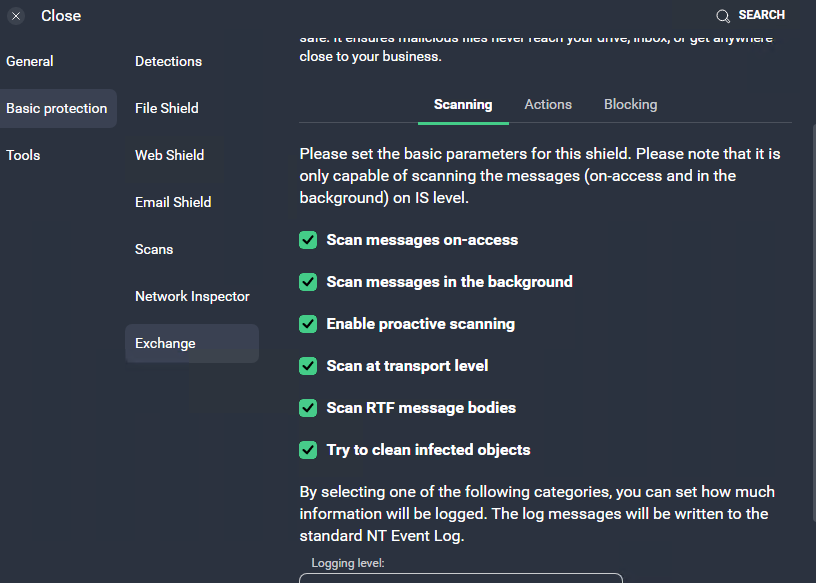Select Basic protection category
The height and width of the screenshot is (583, 816).
57,108
